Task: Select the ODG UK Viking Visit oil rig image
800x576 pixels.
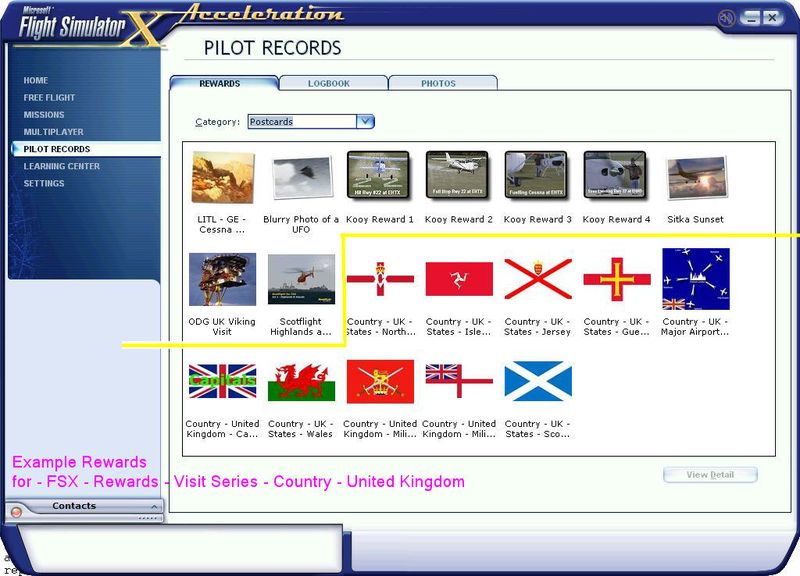Action: 222,279
